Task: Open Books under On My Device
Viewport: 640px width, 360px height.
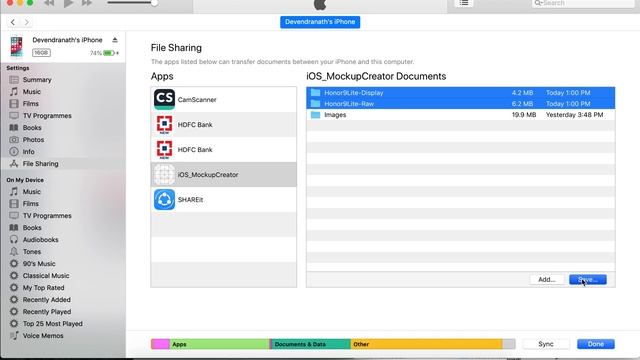Action: point(32,228)
